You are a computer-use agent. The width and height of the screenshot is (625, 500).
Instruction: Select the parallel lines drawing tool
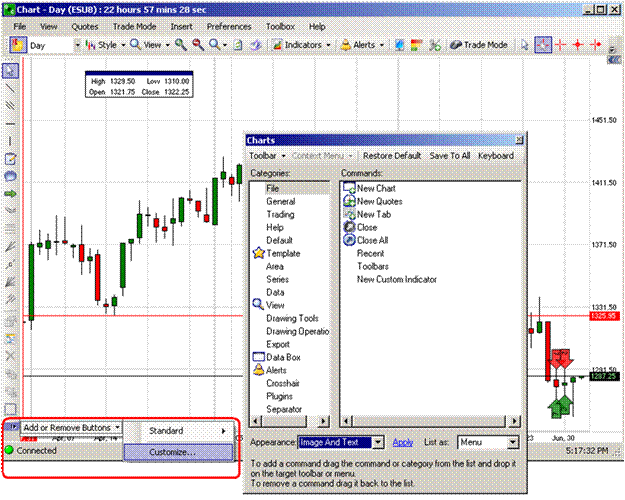pyautogui.click(x=10, y=106)
